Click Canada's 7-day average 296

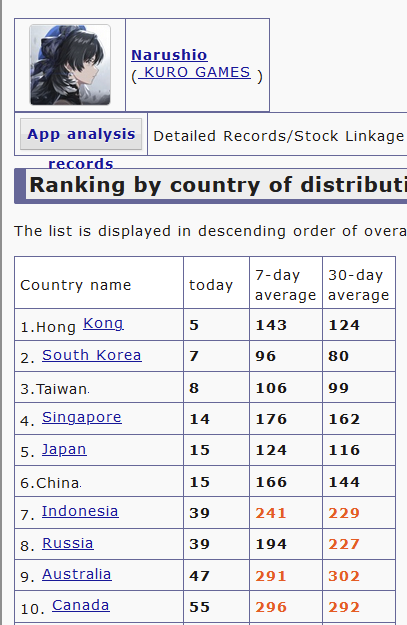point(271,607)
